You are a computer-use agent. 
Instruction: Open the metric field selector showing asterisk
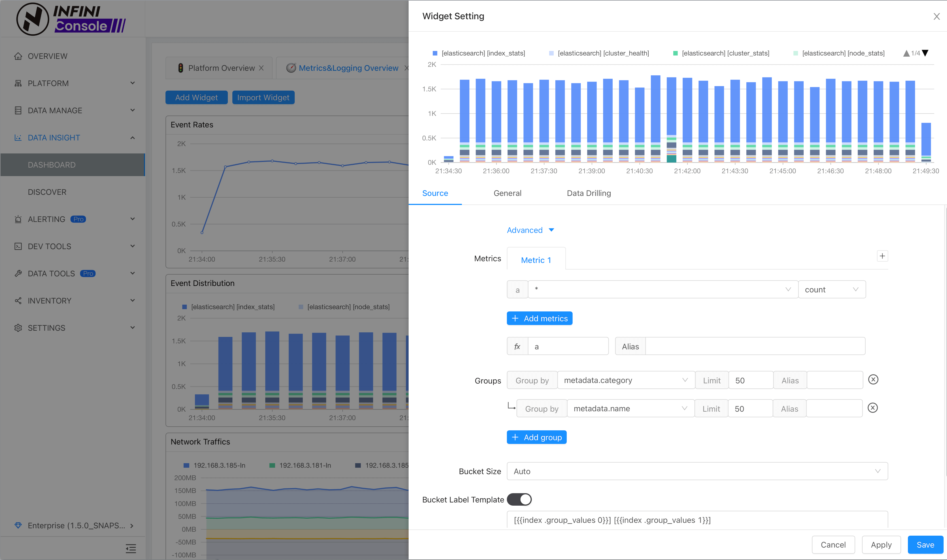click(663, 289)
